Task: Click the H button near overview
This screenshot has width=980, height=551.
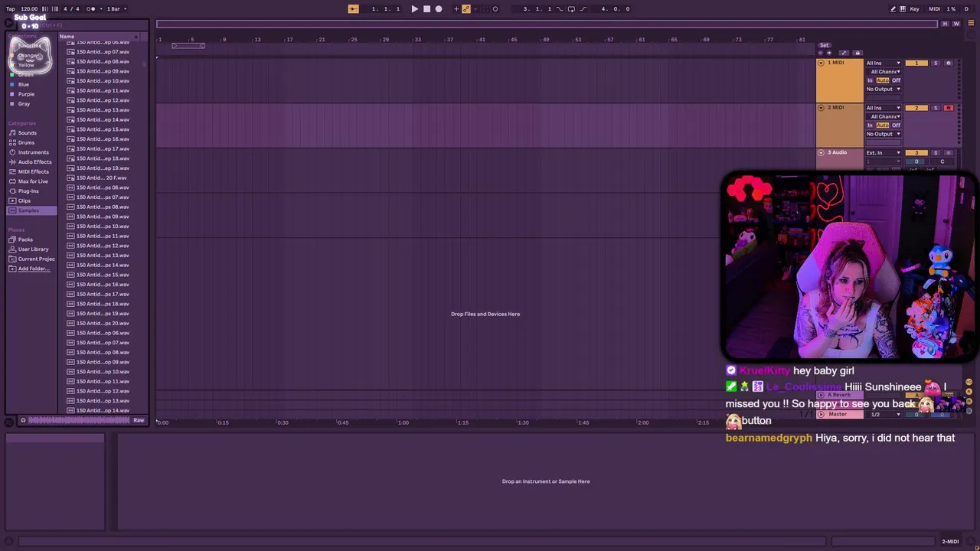Action: (x=945, y=24)
